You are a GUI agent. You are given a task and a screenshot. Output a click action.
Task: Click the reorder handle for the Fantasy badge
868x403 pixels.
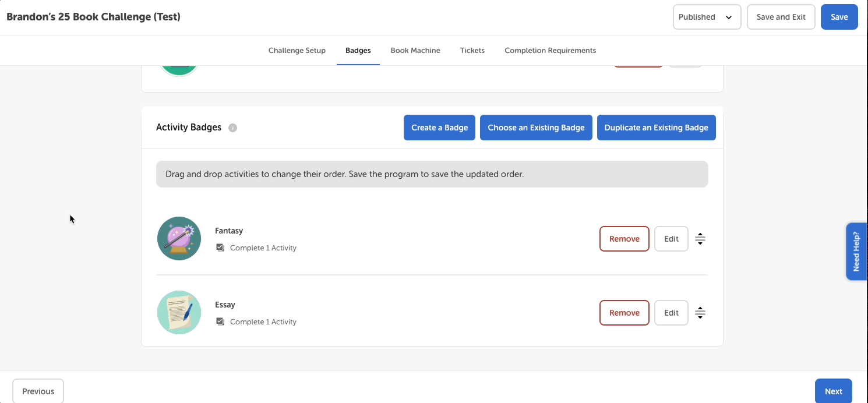[x=700, y=238]
